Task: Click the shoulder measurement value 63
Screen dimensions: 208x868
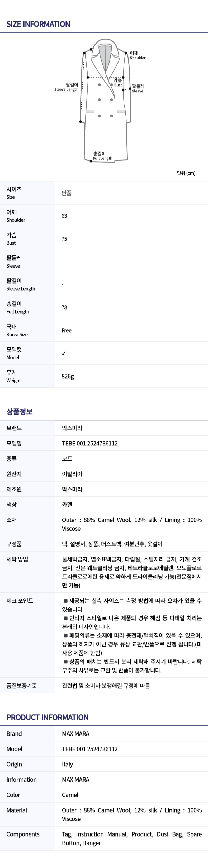Action: coord(64,216)
